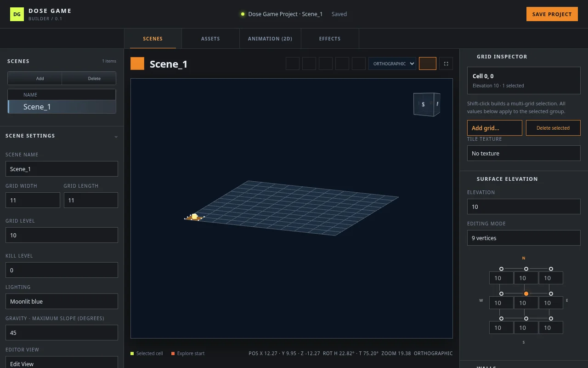Open the Editing Mode 9 vertices dropdown

pyautogui.click(x=524, y=238)
